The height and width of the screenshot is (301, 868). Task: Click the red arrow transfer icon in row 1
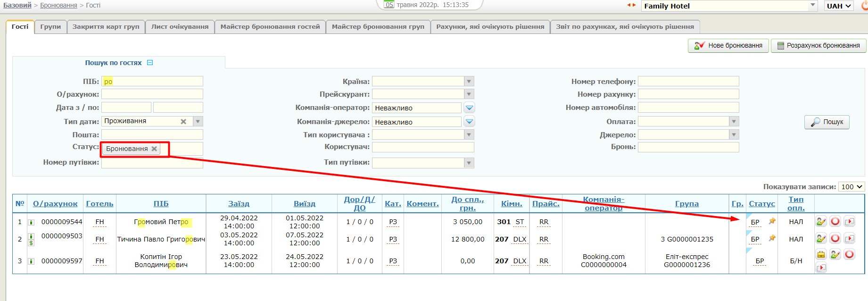click(x=850, y=221)
